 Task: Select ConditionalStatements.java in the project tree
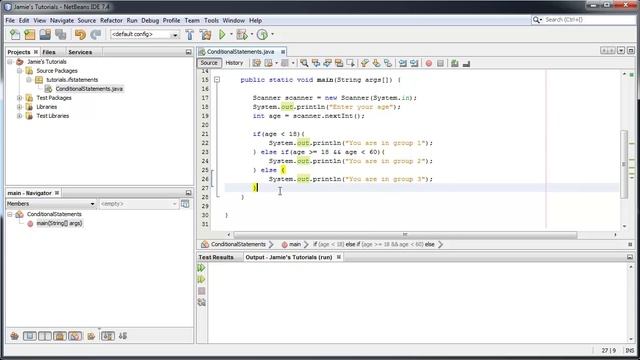pyautogui.click(x=89, y=89)
